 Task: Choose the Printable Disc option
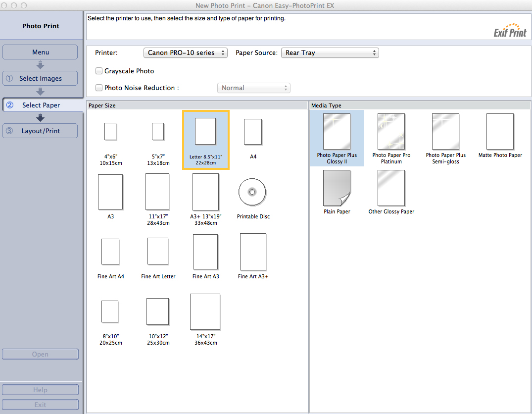252,192
